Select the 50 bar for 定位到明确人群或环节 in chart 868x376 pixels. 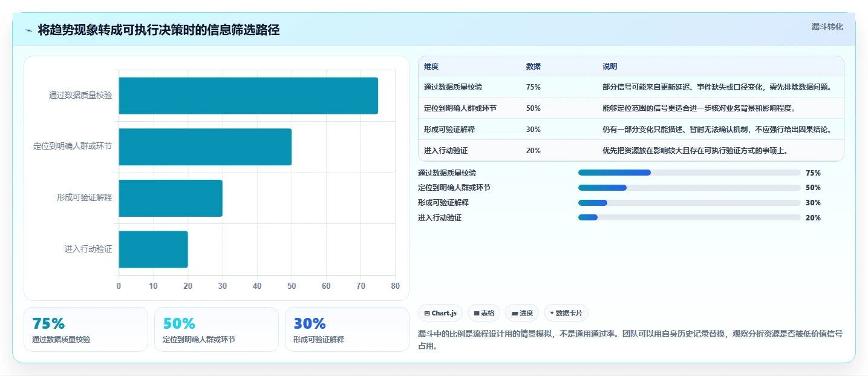click(205, 147)
